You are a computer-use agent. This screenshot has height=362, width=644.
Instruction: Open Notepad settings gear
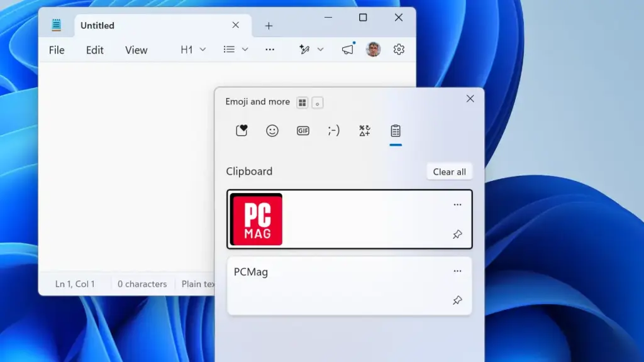tap(398, 50)
